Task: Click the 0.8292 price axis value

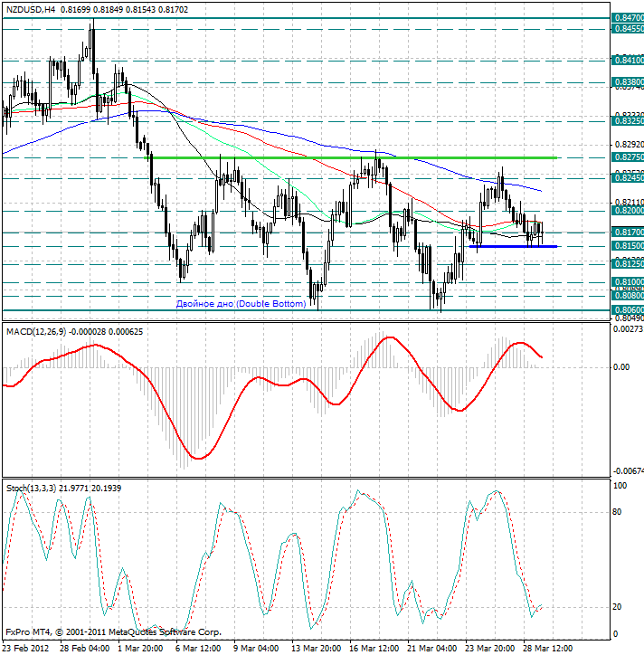Action: click(x=629, y=145)
